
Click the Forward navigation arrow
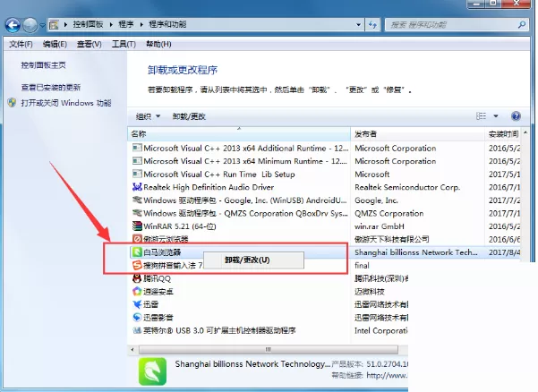[x=30, y=25]
